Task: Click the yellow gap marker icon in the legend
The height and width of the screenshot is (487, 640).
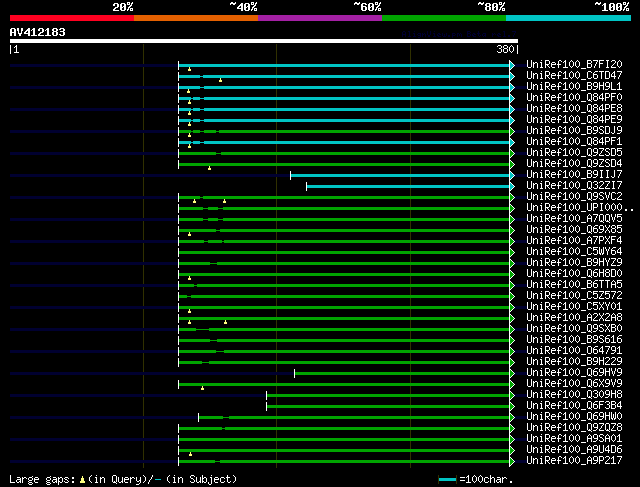Action: [x=82, y=480]
